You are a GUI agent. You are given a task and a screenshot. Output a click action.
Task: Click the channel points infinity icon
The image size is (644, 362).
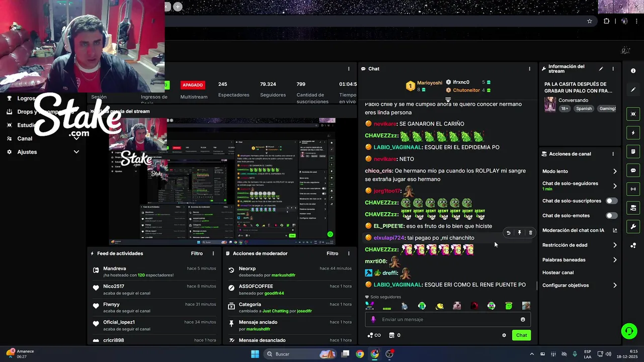374,335
